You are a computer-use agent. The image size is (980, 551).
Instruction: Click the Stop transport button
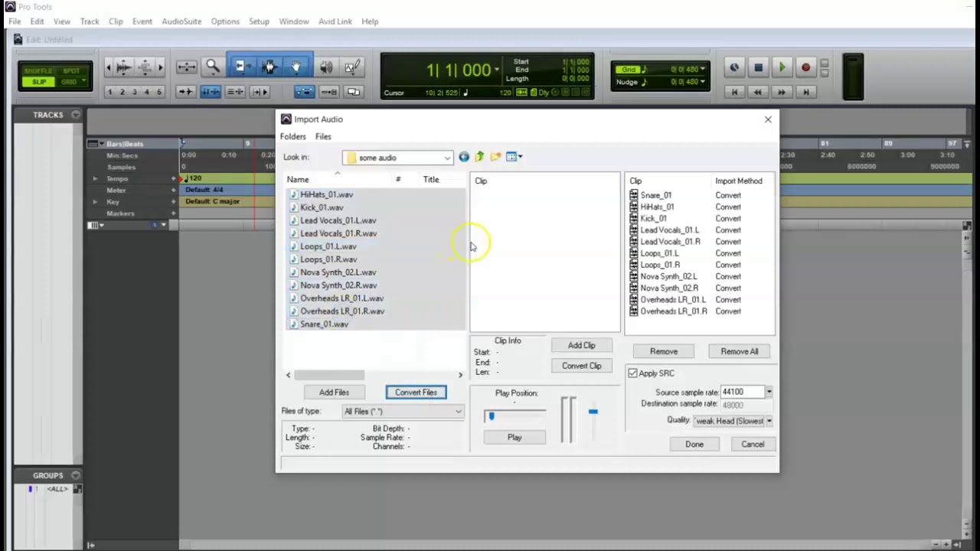click(758, 68)
